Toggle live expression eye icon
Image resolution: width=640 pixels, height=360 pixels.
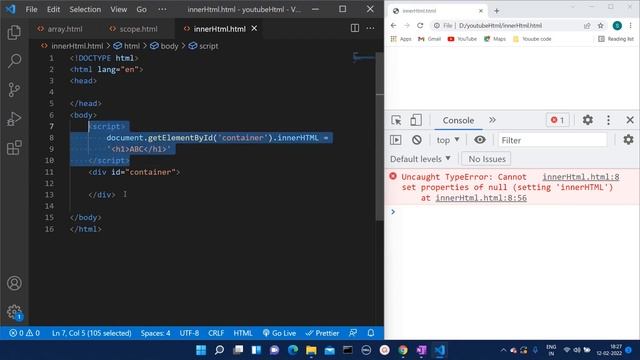[480, 140]
